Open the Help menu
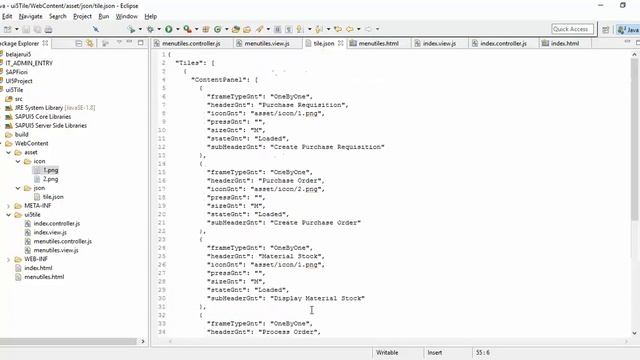The width and height of the screenshot is (640, 360). tap(151, 16)
